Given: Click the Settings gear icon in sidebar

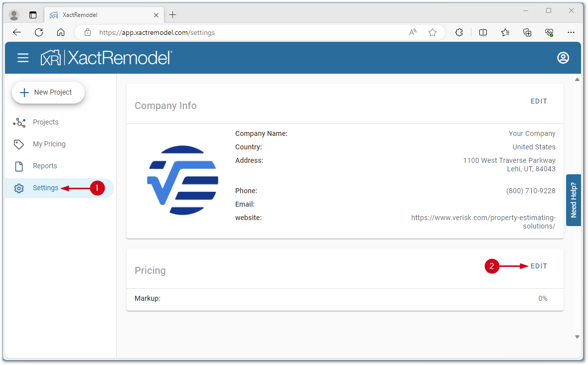Looking at the screenshot, I should pyautogui.click(x=19, y=188).
